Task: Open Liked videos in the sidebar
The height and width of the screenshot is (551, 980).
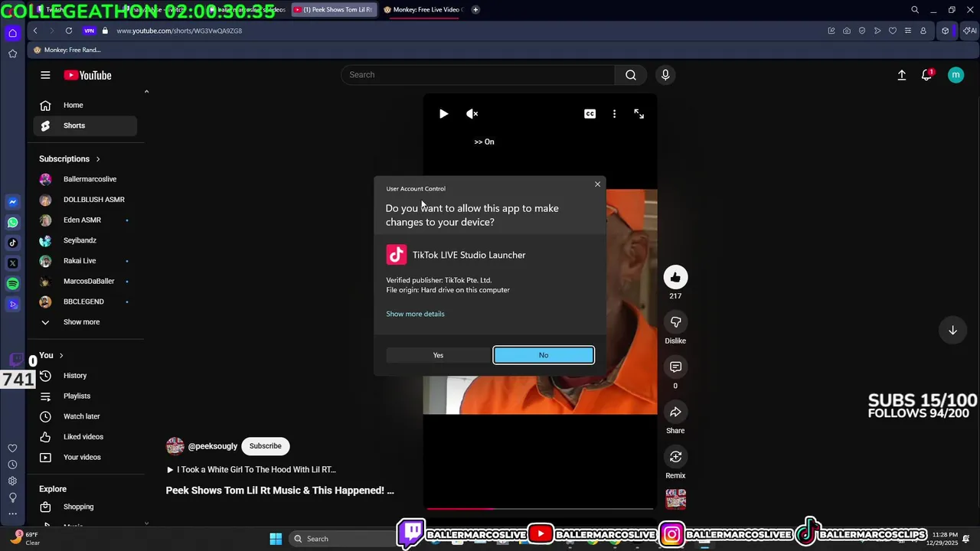Action: 85,437
